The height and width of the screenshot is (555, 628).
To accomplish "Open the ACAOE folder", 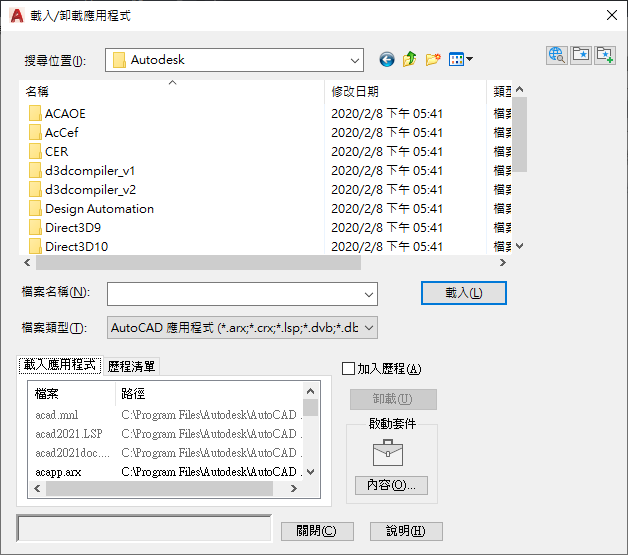I will pos(57,114).
